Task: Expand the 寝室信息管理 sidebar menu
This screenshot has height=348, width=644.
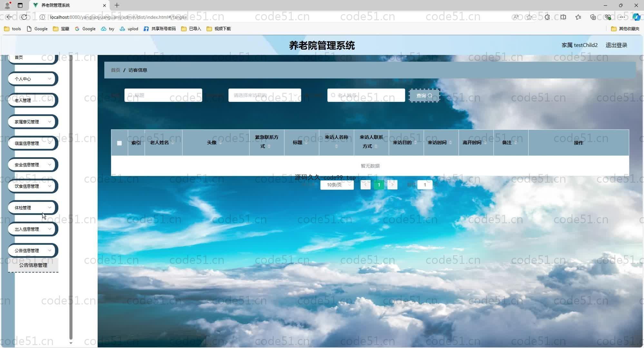Action: (33, 143)
